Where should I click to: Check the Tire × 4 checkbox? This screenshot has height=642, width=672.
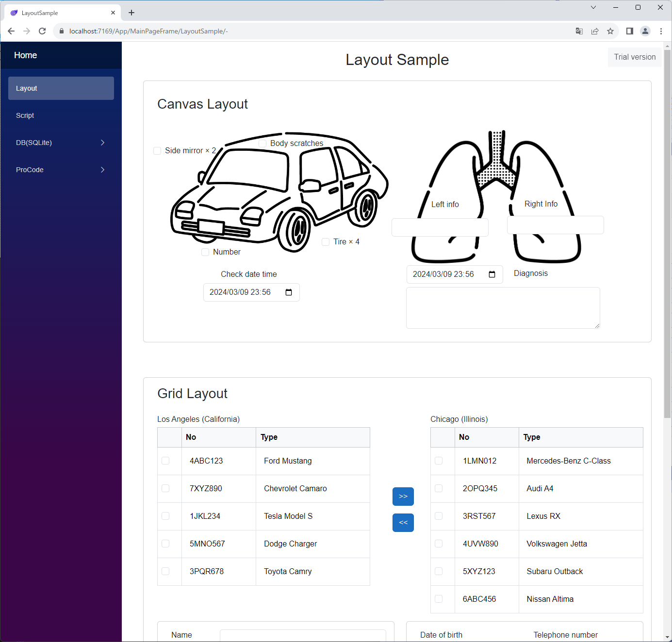pyautogui.click(x=326, y=242)
